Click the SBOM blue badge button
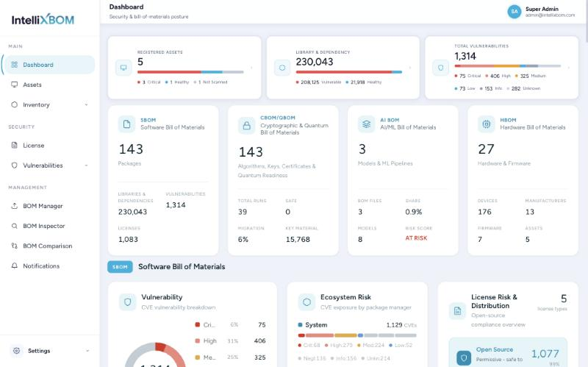The height and width of the screenshot is (367, 588). tap(120, 267)
